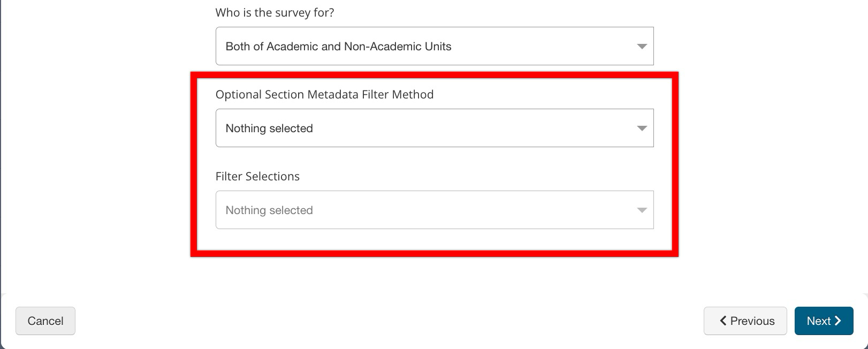Click the Next button's right chevron icon
Viewport: 868px width, 349px height.
pyautogui.click(x=838, y=321)
